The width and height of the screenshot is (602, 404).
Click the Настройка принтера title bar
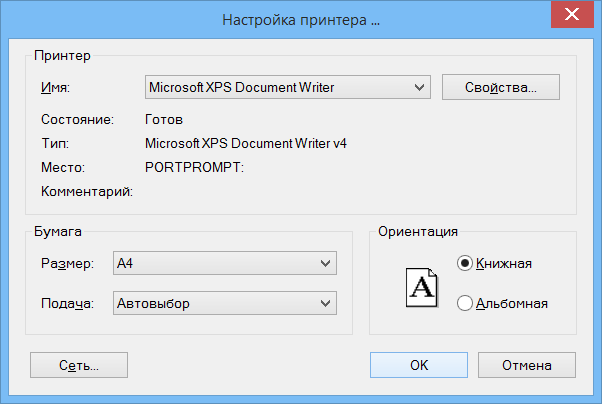[x=301, y=20]
